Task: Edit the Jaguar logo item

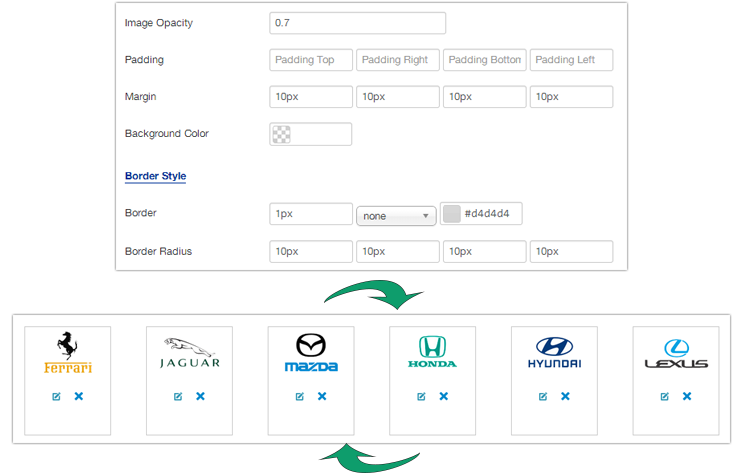Action: (x=178, y=396)
